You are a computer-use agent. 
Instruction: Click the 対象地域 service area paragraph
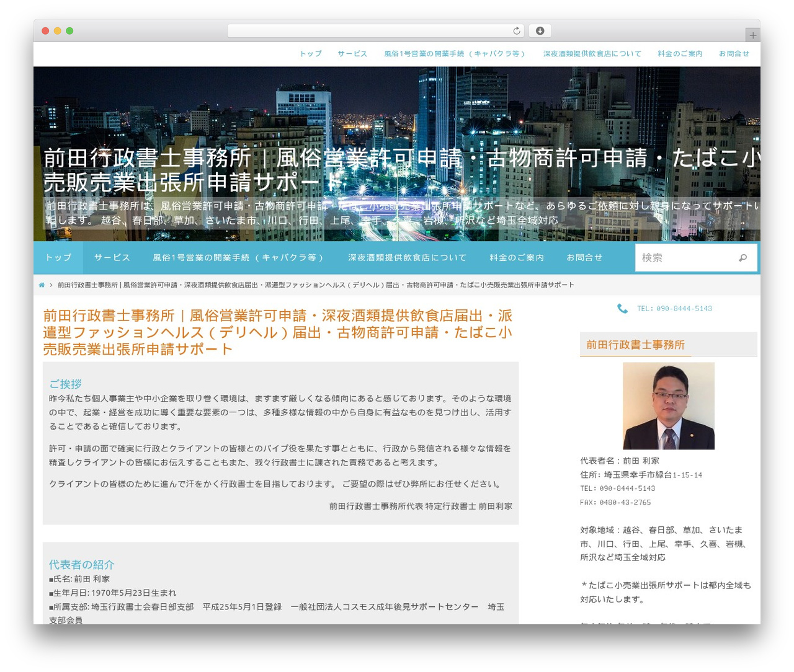[x=664, y=544]
